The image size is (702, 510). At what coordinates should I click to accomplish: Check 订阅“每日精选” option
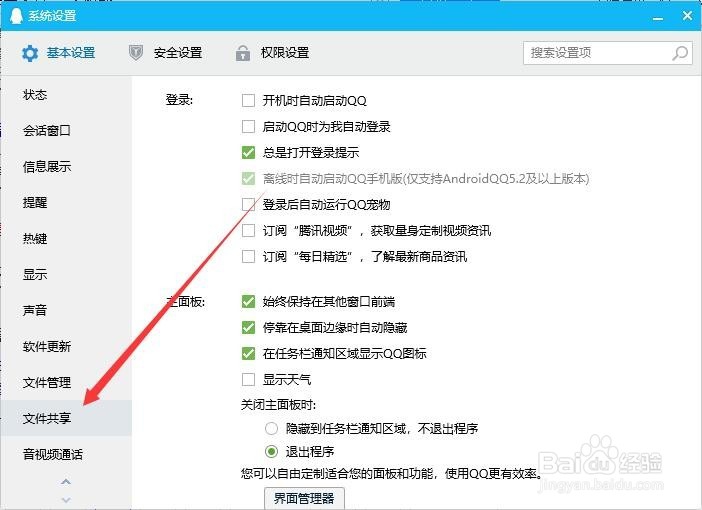pos(248,257)
